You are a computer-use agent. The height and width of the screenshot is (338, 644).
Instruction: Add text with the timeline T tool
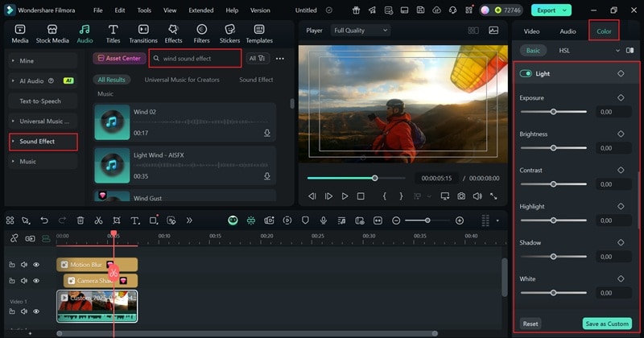click(134, 221)
